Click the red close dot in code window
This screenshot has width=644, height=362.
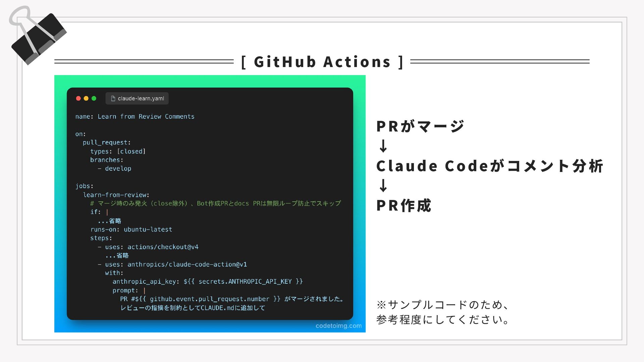pyautogui.click(x=78, y=98)
